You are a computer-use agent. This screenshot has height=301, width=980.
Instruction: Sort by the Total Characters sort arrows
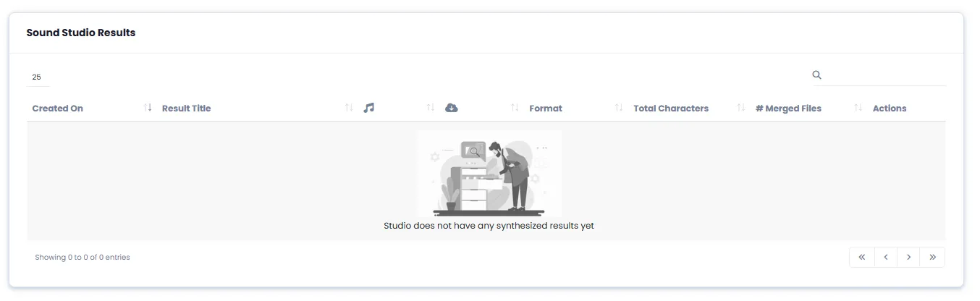741,108
